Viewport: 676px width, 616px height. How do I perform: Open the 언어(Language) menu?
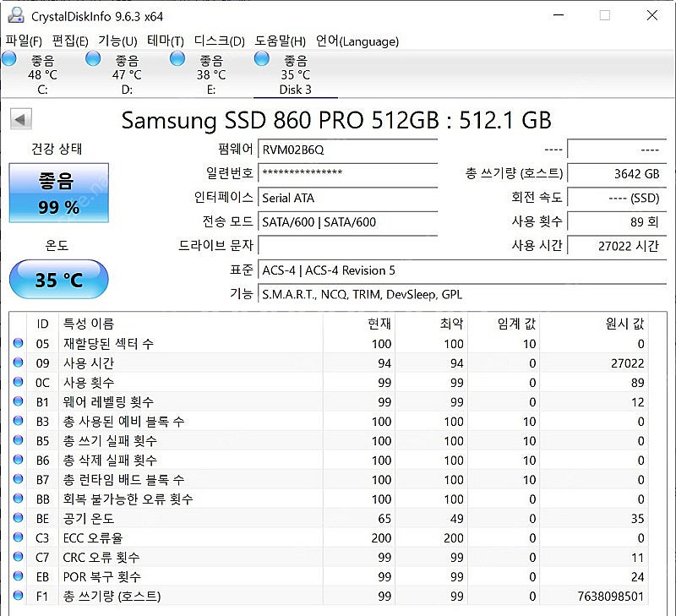click(357, 41)
